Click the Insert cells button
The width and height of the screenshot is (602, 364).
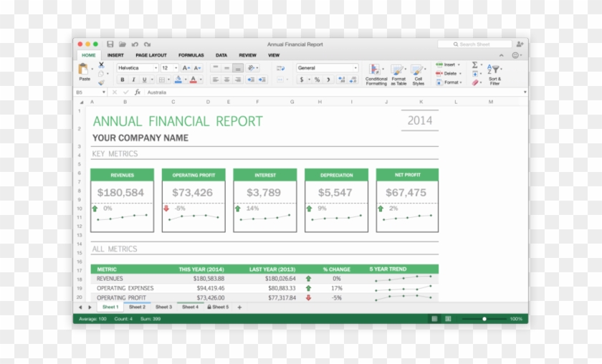[x=448, y=64]
